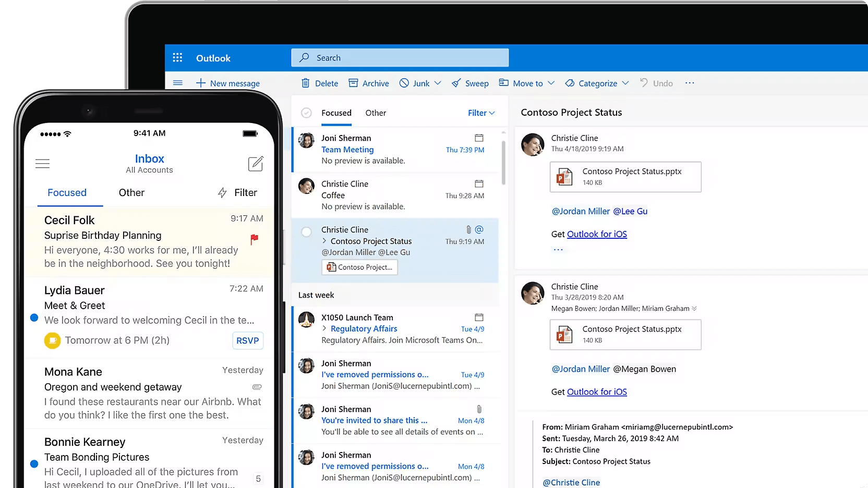868x488 pixels.
Task: Click the calendar icon on X1050 Launch Team
Action: tap(479, 317)
